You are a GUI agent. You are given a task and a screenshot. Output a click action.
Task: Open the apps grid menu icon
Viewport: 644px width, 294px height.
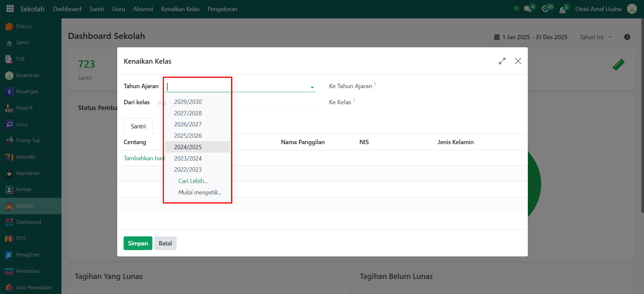click(x=10, y=9)
